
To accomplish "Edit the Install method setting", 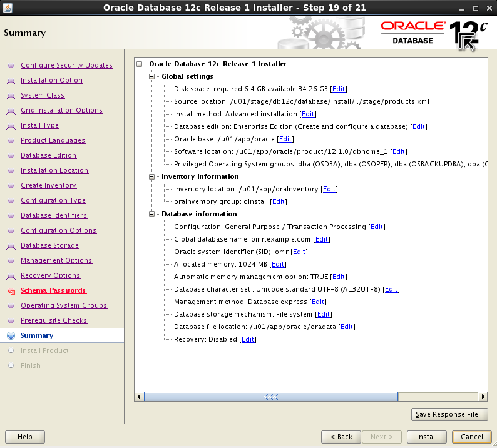I will (308, 114).
